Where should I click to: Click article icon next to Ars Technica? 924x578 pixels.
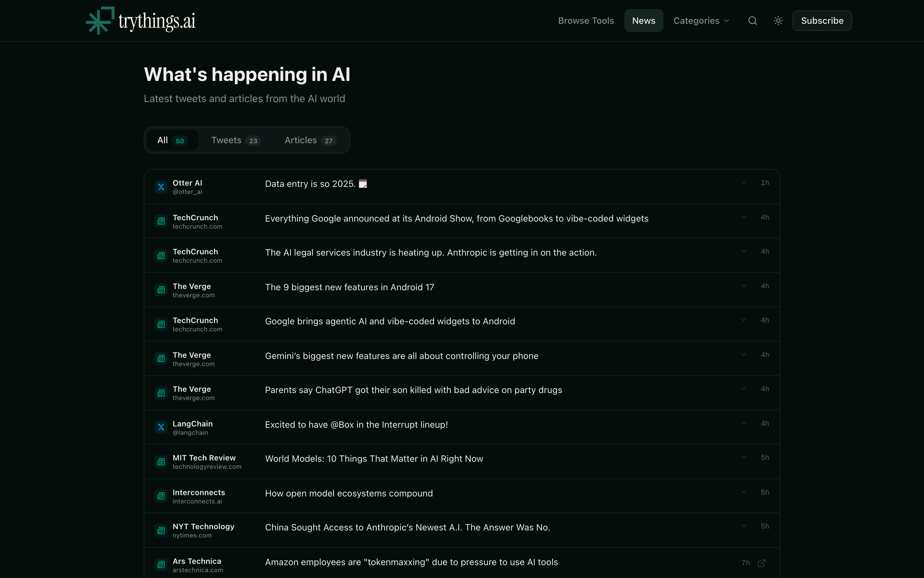[161, 565]
